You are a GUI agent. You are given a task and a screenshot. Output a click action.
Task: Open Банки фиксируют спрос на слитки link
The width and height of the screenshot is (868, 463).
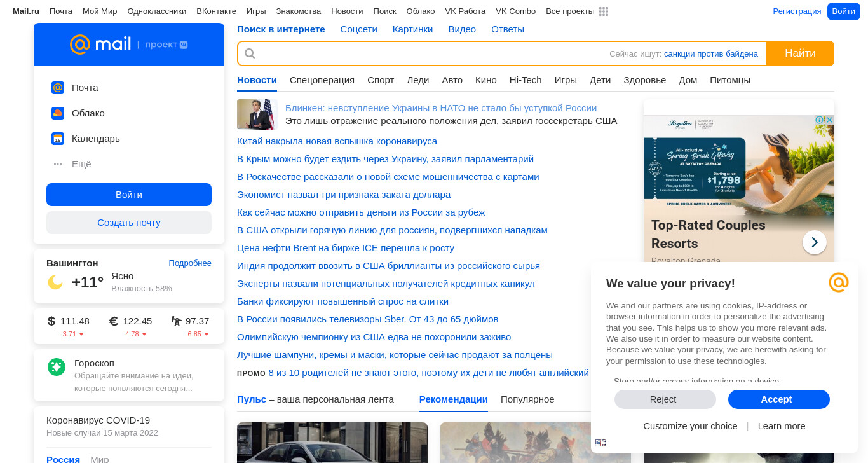[x=342, y=301]
